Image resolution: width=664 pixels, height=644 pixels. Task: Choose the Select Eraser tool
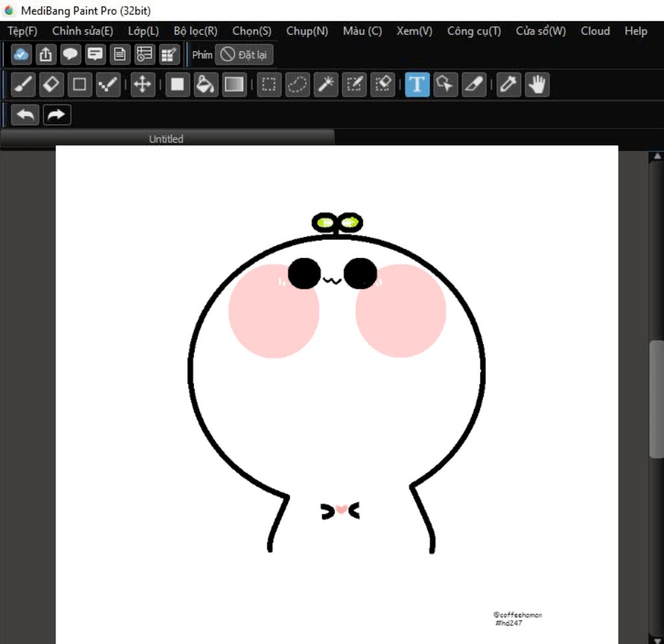click(x=383, y=85)
